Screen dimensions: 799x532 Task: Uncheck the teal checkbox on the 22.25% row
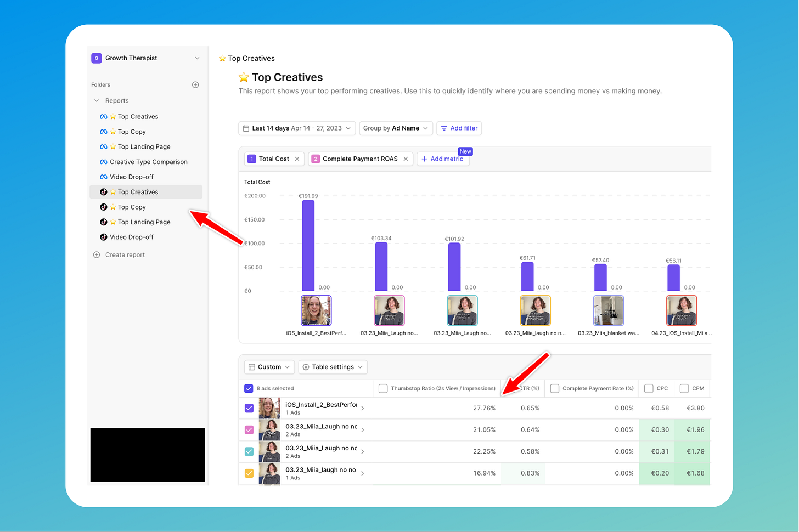249,451
